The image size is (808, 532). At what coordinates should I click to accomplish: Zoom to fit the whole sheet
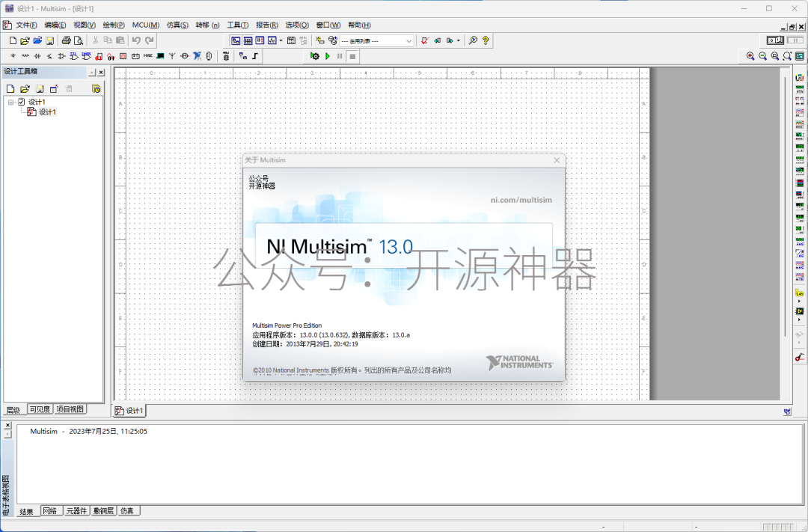click(x=787, y=55)
